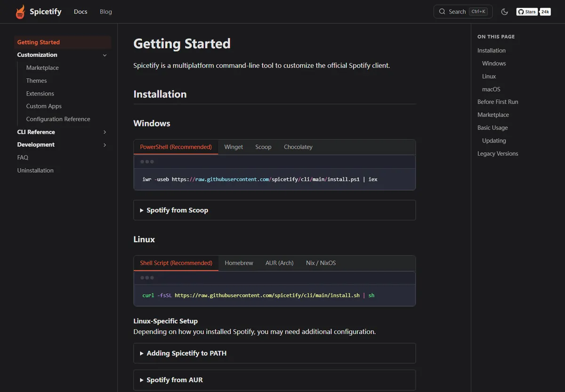This screenshot has height=392, width=565.
Task: Expand Spotify from Scoop details
Action: click(274, 210)
